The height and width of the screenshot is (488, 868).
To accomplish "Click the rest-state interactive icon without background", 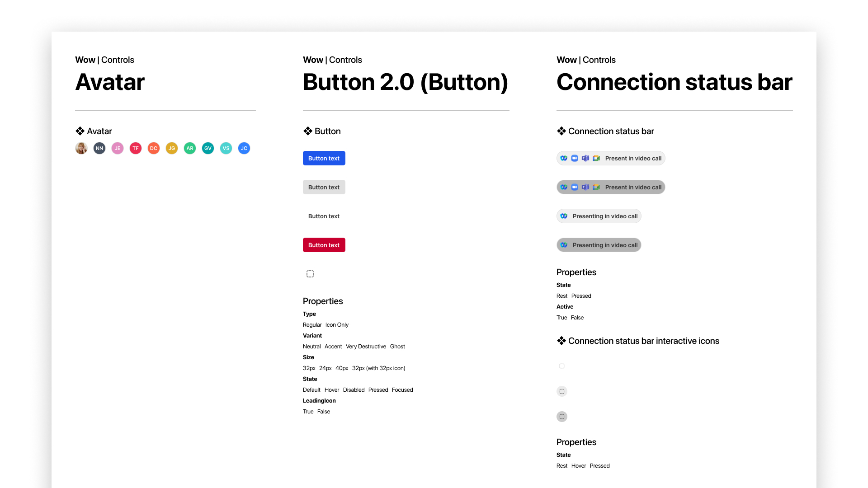I will tap(562, 366).
